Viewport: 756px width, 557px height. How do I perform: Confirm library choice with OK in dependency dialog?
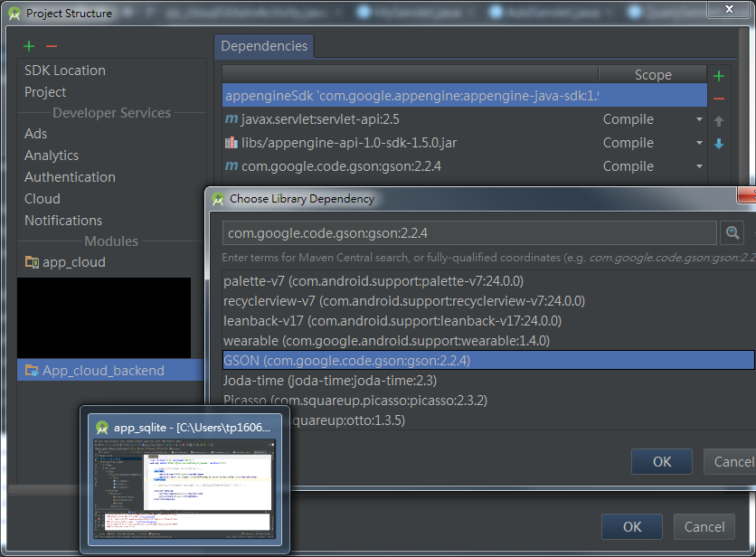(x=662, y=461)
